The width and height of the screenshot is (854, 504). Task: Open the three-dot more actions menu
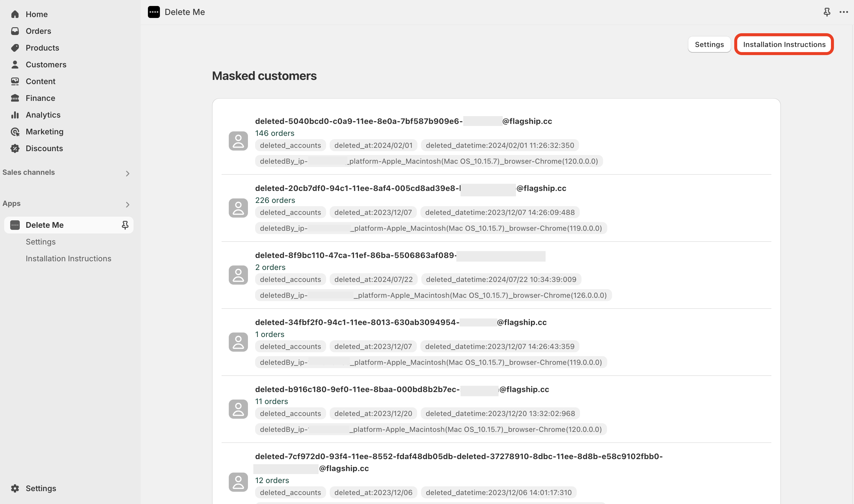844,12
